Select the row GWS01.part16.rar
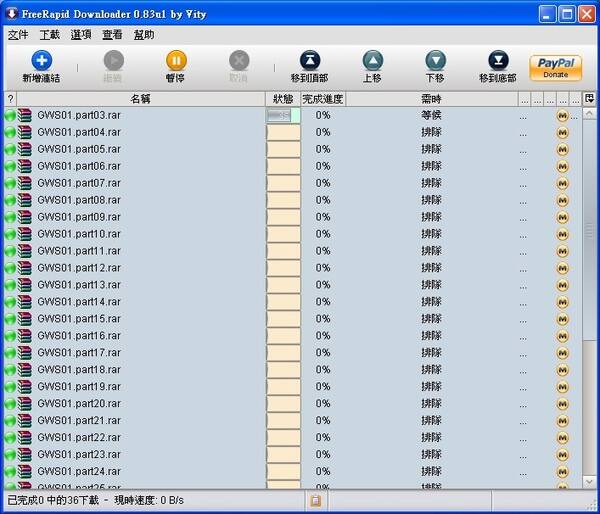600x514 pixels. coord(293,336)
